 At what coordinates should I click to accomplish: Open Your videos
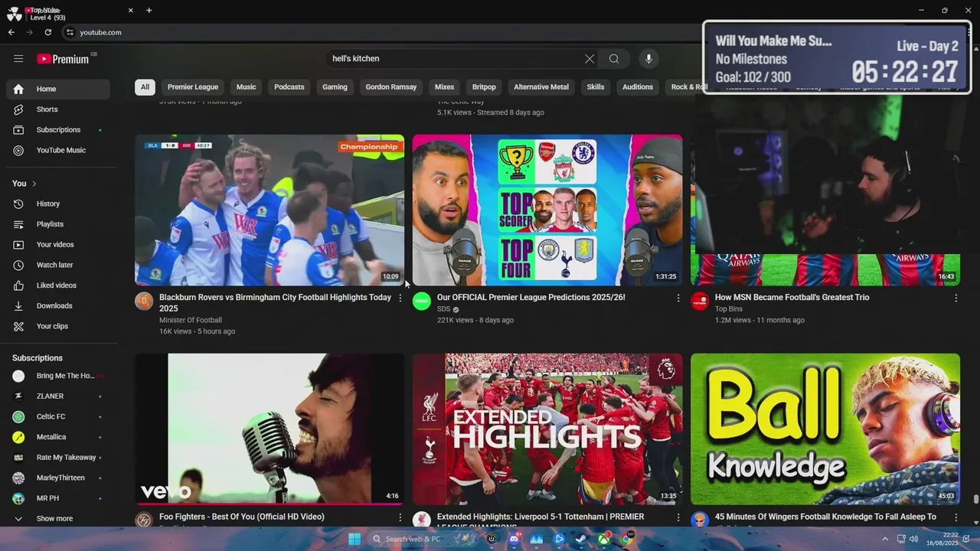(x=58, y=245)
